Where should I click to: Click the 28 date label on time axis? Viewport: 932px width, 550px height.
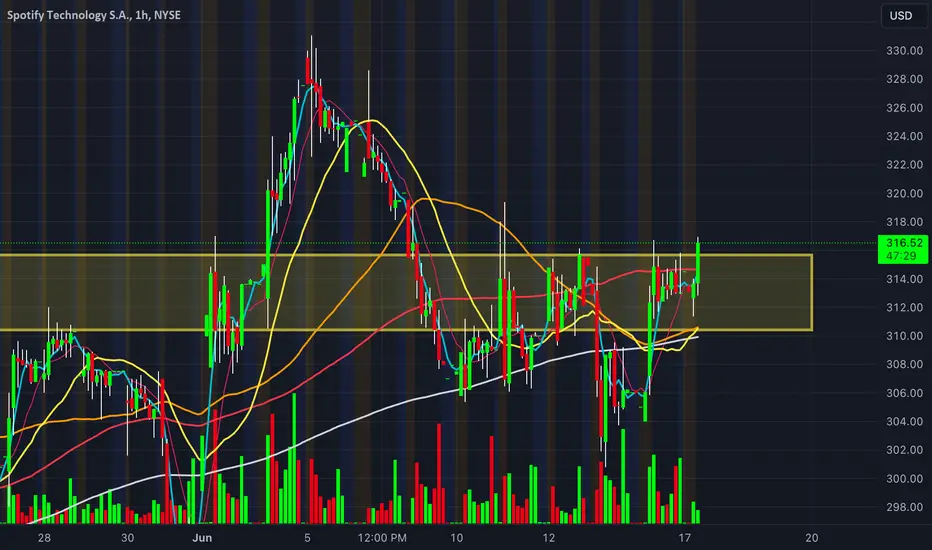tap(44, 538)
